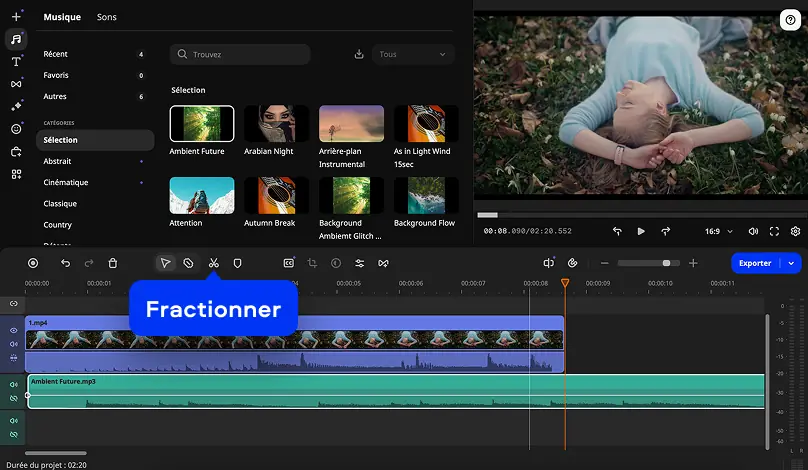Viewport: 808px width, 470px height.
Task: Click the record button in timeline toolbar
Action: [33, 263]
